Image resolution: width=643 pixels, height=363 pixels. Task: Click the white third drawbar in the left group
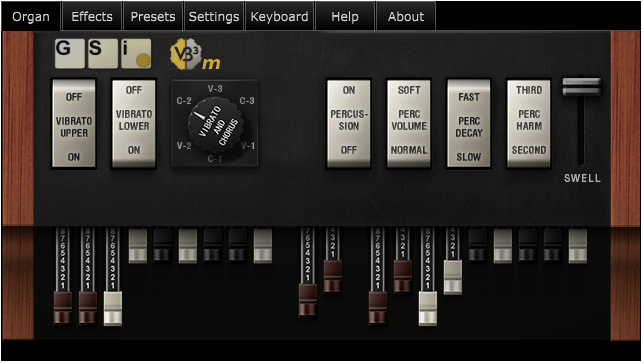point(113,308)
